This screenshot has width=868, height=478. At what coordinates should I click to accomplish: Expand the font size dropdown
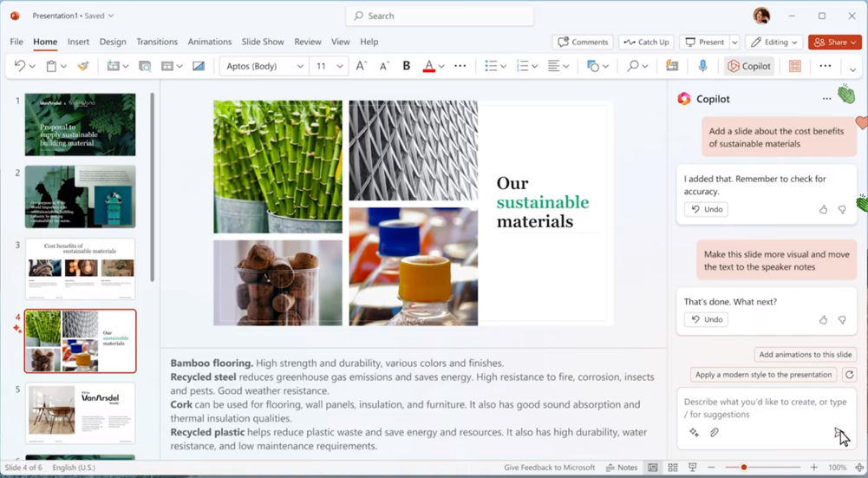tap(340, 66)
